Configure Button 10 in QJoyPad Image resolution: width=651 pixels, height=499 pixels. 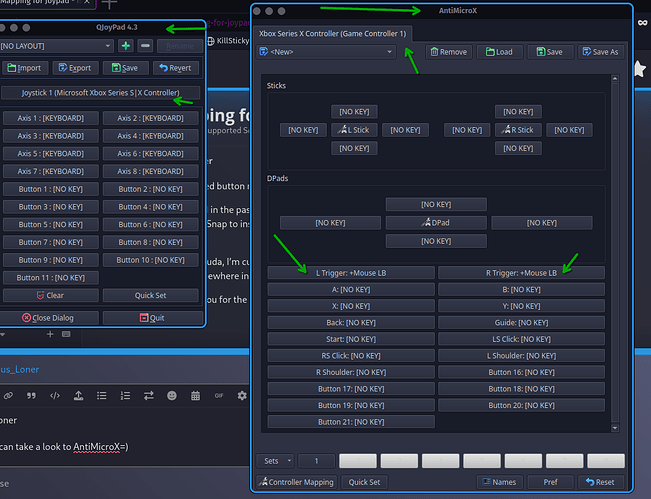[150, 260]
